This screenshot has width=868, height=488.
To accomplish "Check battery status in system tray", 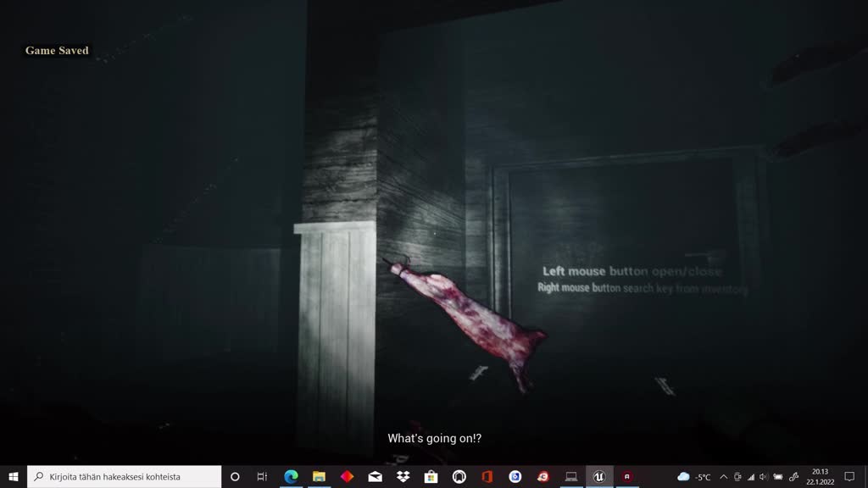I will [x=778, y=477].
